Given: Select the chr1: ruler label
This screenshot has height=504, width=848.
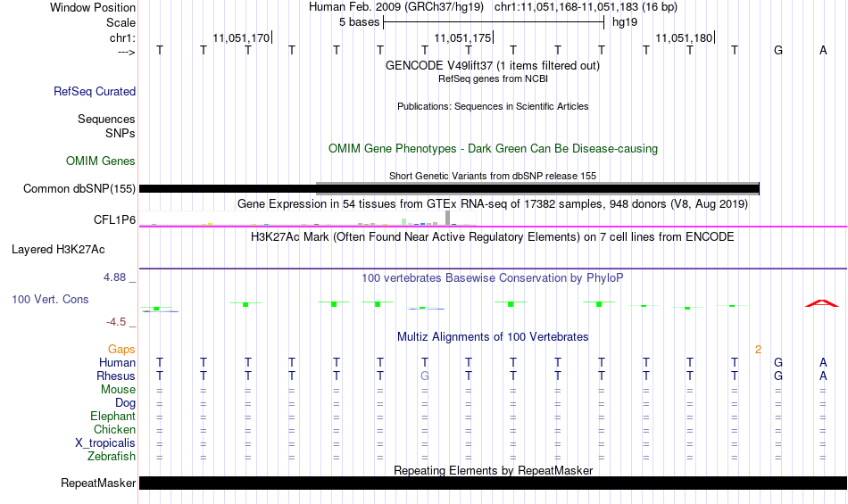Looking at the screenshot, I should pos(123,37).
